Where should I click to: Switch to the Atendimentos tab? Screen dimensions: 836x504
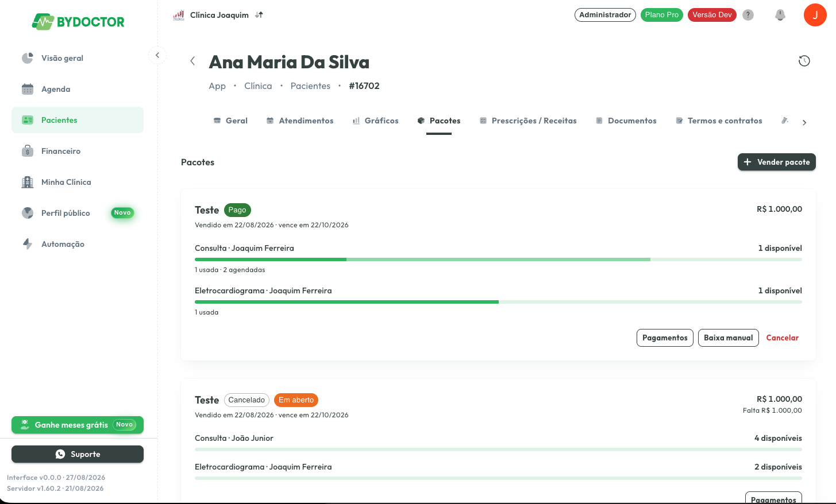click(x=300, y=121)
